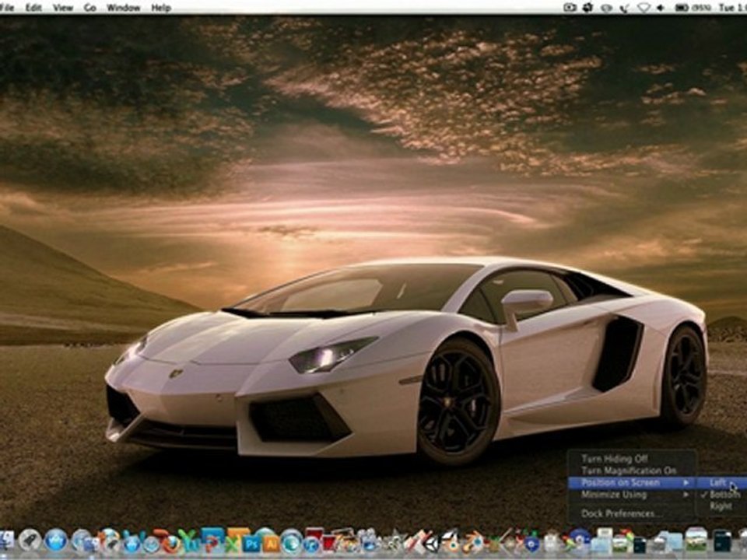Open the Blender icon in the dock
The width and height of the screenshot is (747, 560).
pyautogui.click(x=475, y=542)
